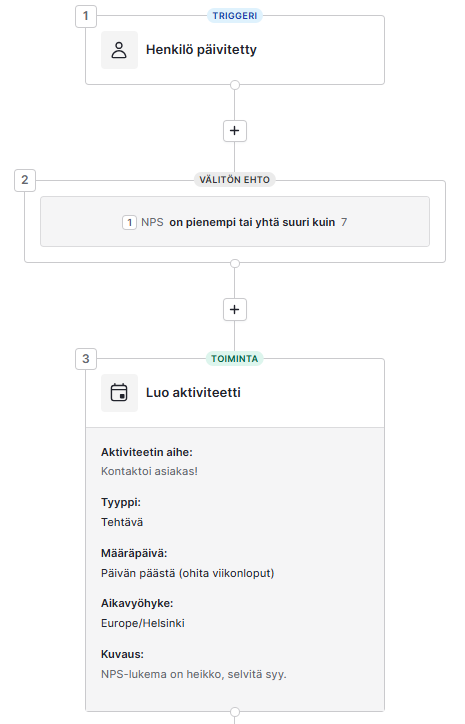Click the TOIMINTA label tag
465x724 pixels.
[x=235, y=359]
